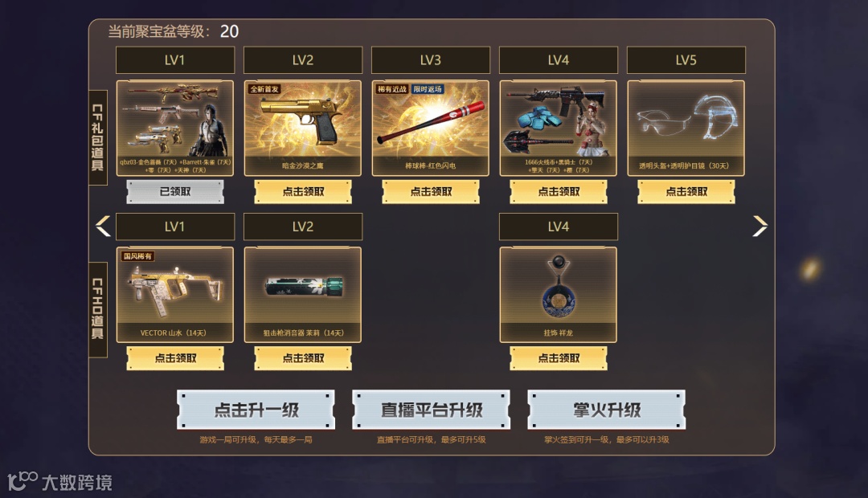The image size is (868, 498).
Task: Select the red baseball bat reward image
Action: [x=431, y=129]
